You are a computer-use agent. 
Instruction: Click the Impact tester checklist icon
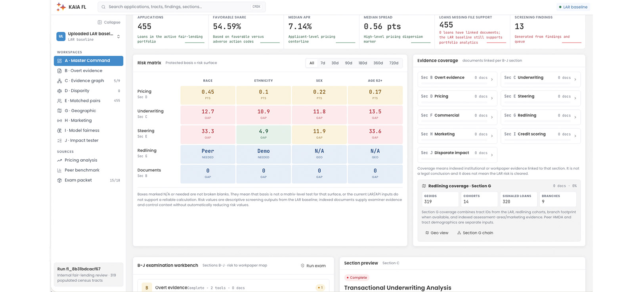pos(59,140)
